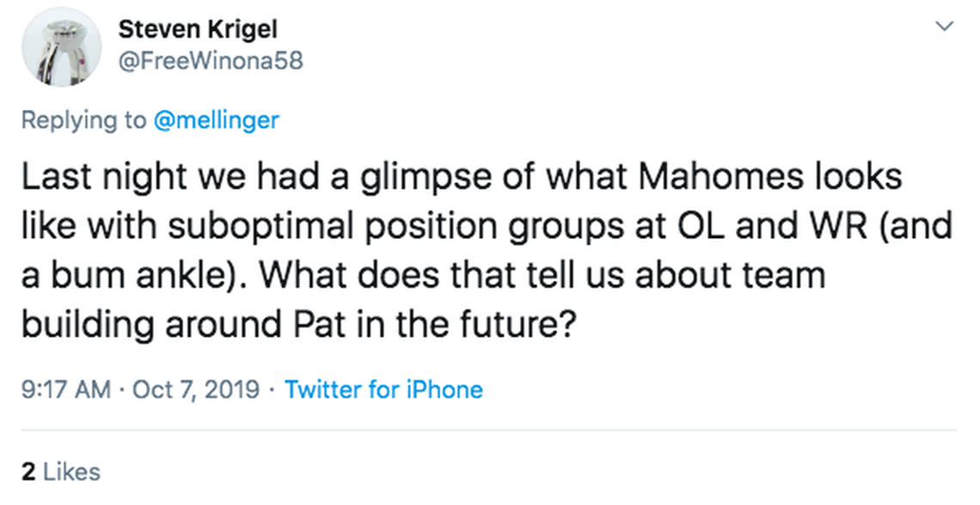980x505 pixels.
Task: Click the phrase "team" ending the third line
Action: [x=787, y=277]
